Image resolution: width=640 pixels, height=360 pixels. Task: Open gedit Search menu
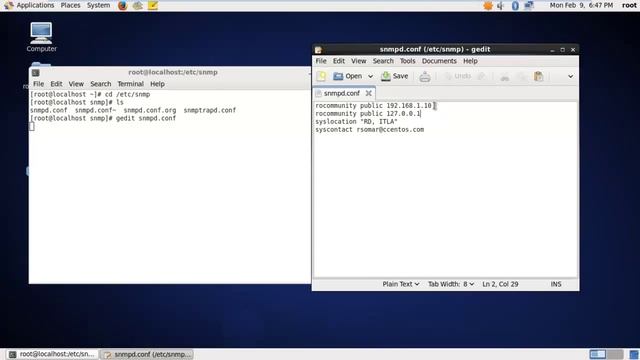point(383,61)
